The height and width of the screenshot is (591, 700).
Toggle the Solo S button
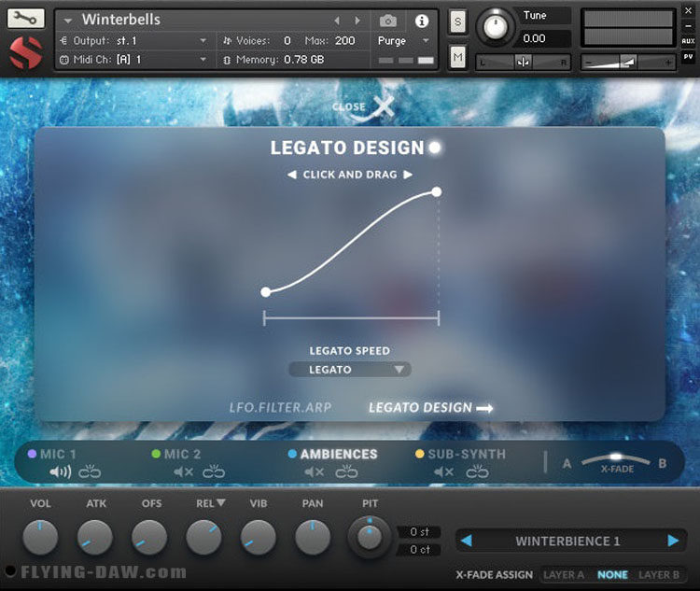tap(457, 21)
